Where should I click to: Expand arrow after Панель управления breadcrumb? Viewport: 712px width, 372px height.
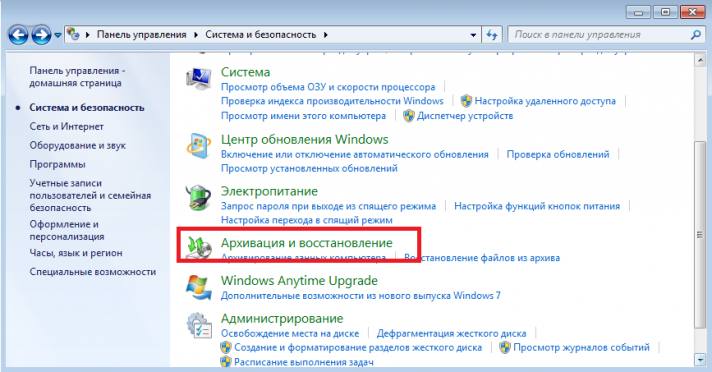click(x=196, y=35)
